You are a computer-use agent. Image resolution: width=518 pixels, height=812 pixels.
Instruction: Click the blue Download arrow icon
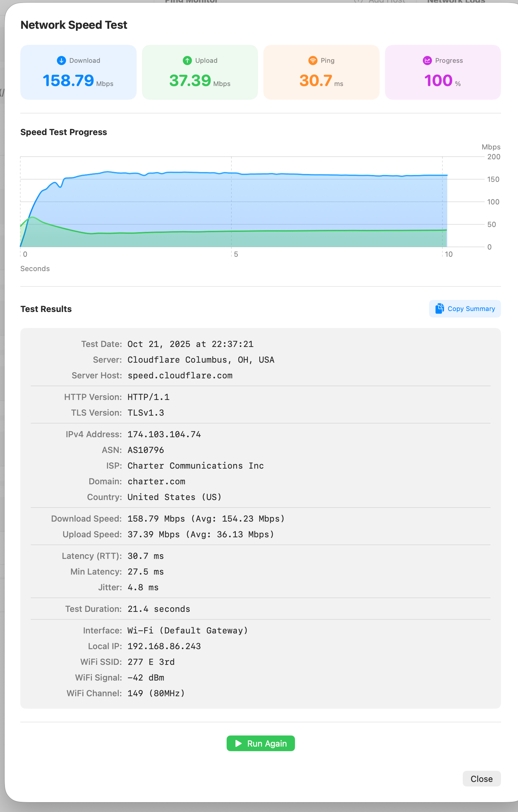pyautogui.click(x=61, y=60)
